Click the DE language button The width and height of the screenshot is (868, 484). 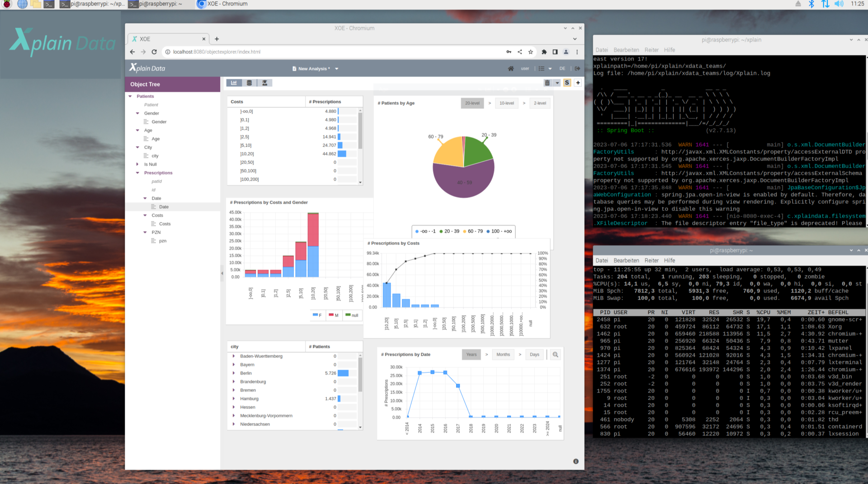coord(562,68)
